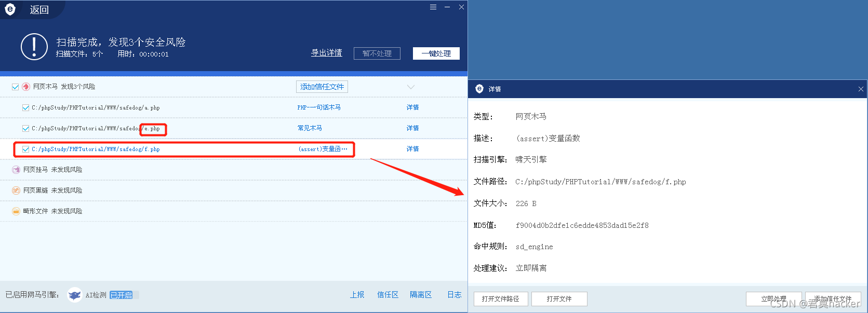Select the 网页黑链 未发现风险 row

234,190
